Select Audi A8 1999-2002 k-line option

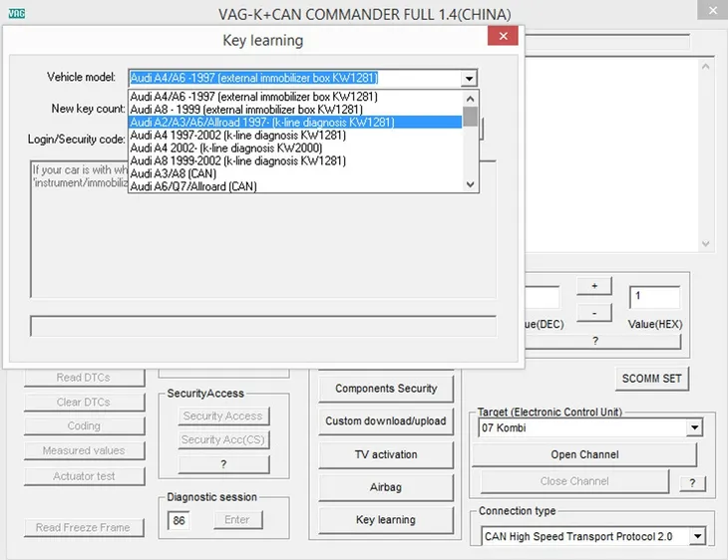tap(296, 161)
